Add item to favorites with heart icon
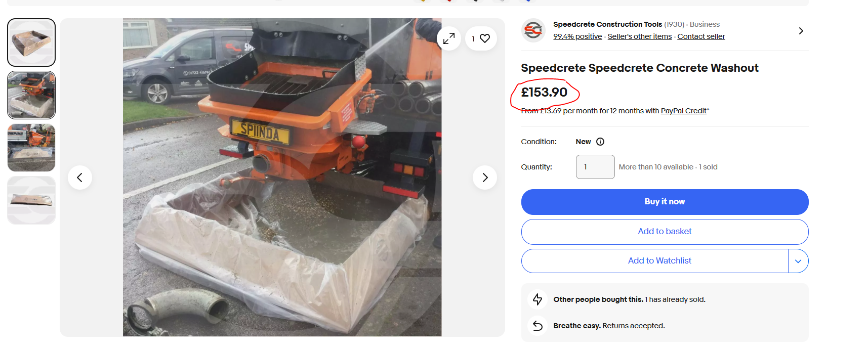 click(x=481, y=38)
